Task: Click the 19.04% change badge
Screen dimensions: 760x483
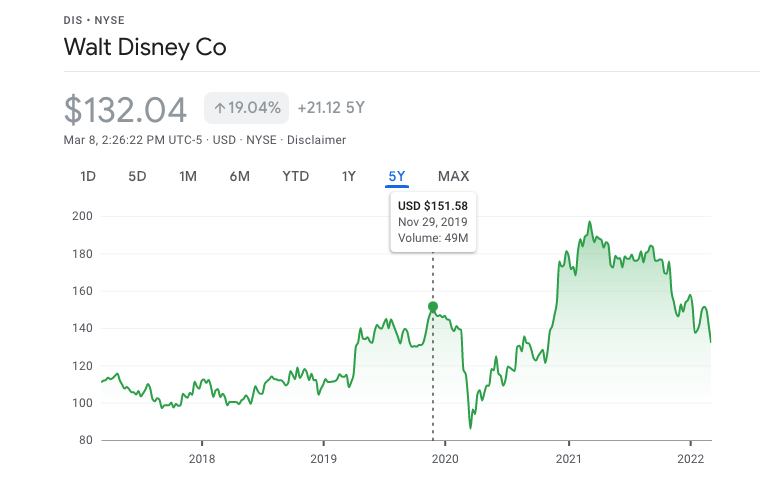Action: coord(247,108)
